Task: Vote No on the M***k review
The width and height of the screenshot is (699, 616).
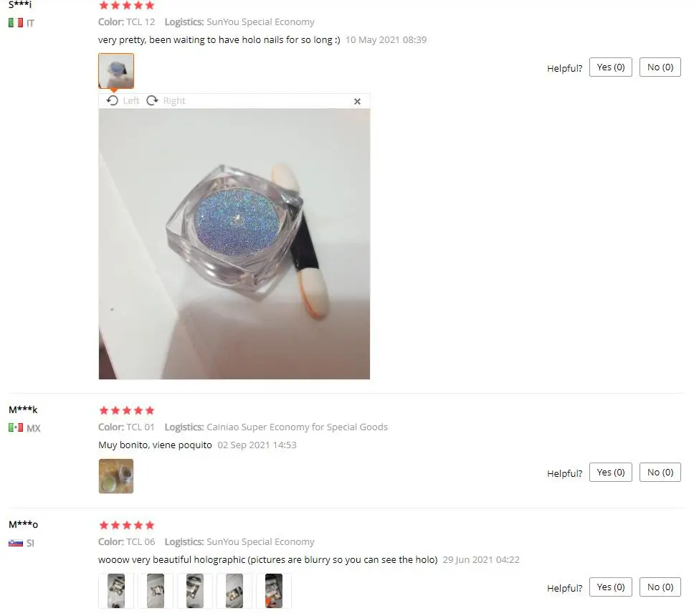Action: 660,473
